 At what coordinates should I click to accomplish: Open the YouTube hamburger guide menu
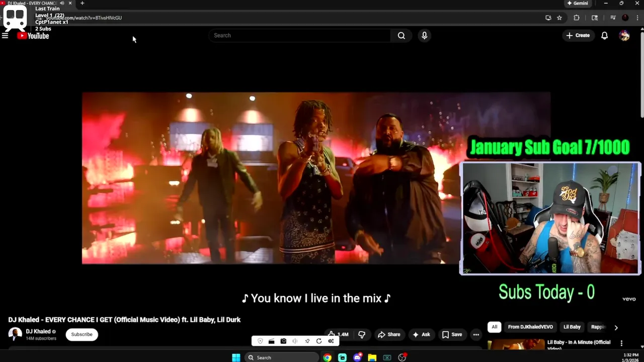pos(5,36)
